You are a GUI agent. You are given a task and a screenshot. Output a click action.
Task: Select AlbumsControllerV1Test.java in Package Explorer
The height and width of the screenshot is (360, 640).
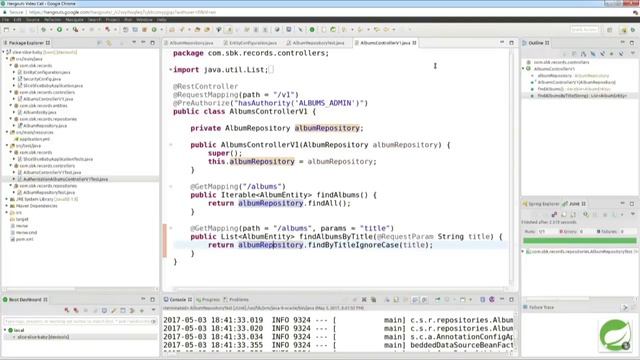coord(52,173)
